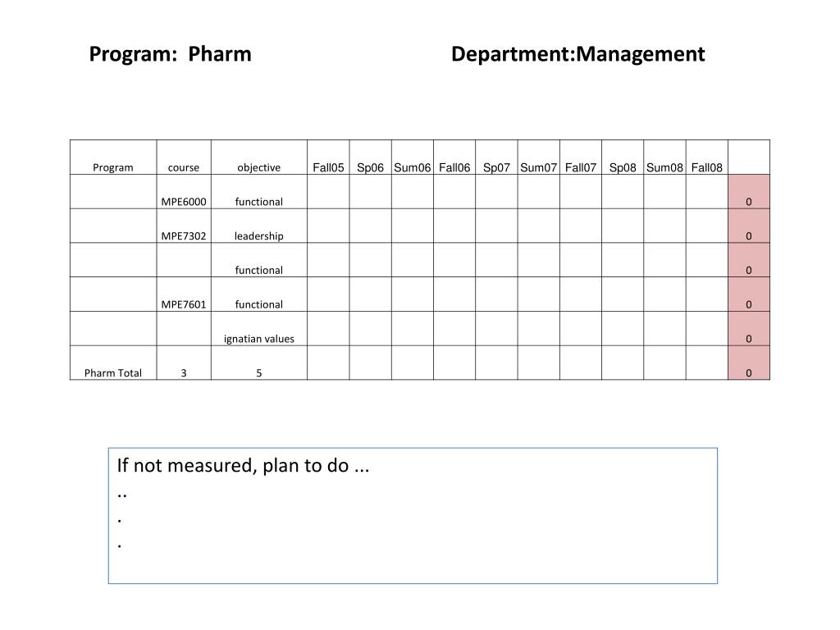Select the Fall05 column header

point(328,157)
